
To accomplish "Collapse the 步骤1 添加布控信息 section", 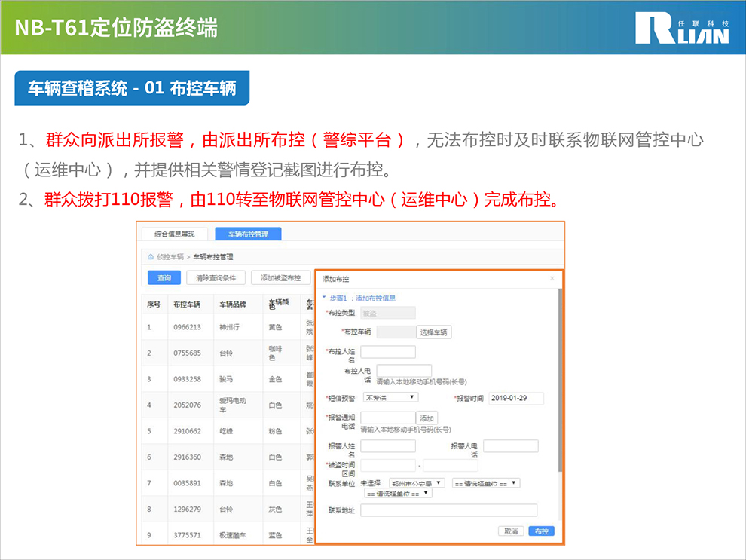I will click(x=325, y=298).
